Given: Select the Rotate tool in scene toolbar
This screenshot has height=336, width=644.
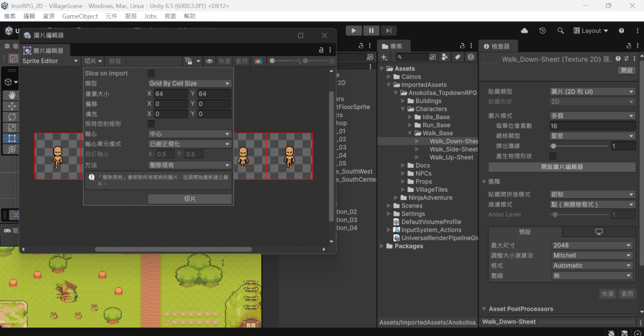Looking at the screenshot, I should (12, 116).
